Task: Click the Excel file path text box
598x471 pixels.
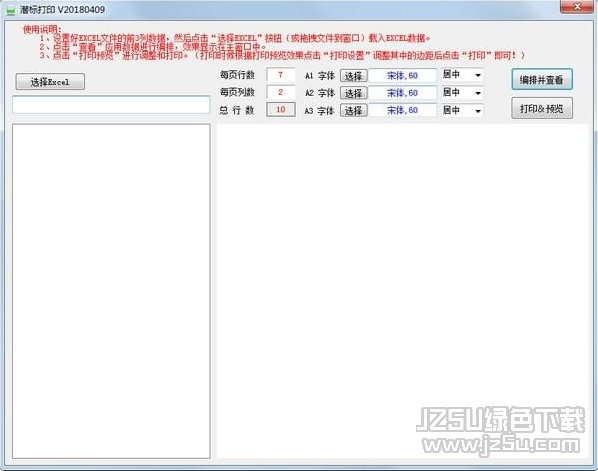Action: pyautogui.click(x=111, y=105)
